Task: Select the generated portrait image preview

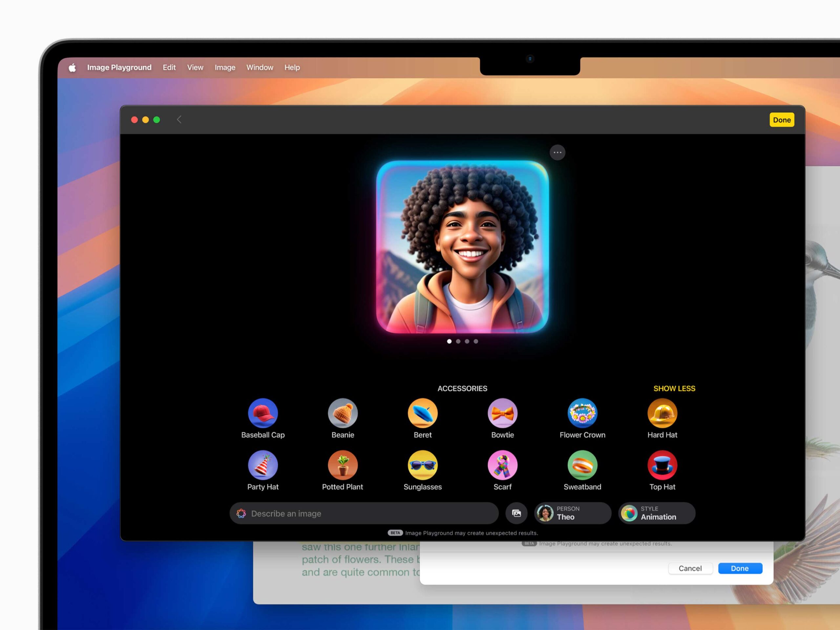Action: 462,247
